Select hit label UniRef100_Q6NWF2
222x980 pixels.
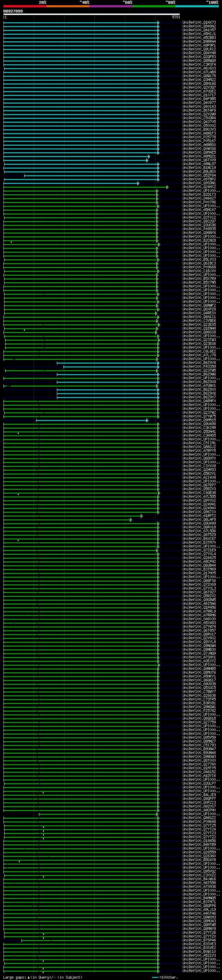click(199, 306)
